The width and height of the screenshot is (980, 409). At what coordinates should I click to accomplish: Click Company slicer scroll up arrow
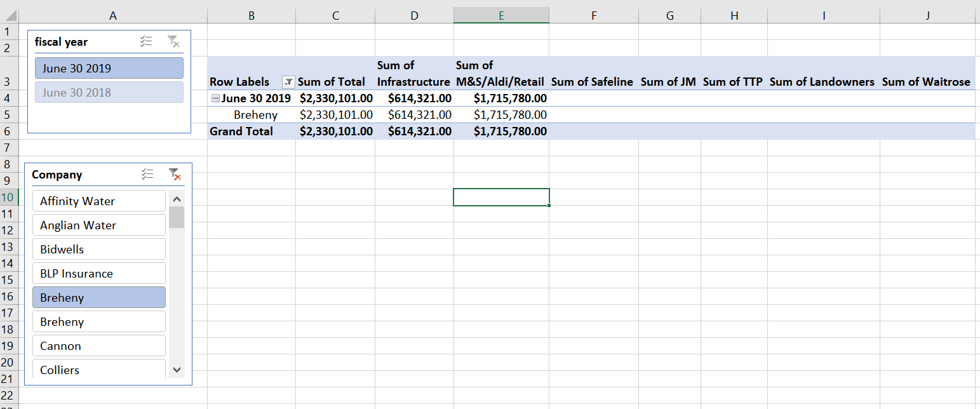177,199
